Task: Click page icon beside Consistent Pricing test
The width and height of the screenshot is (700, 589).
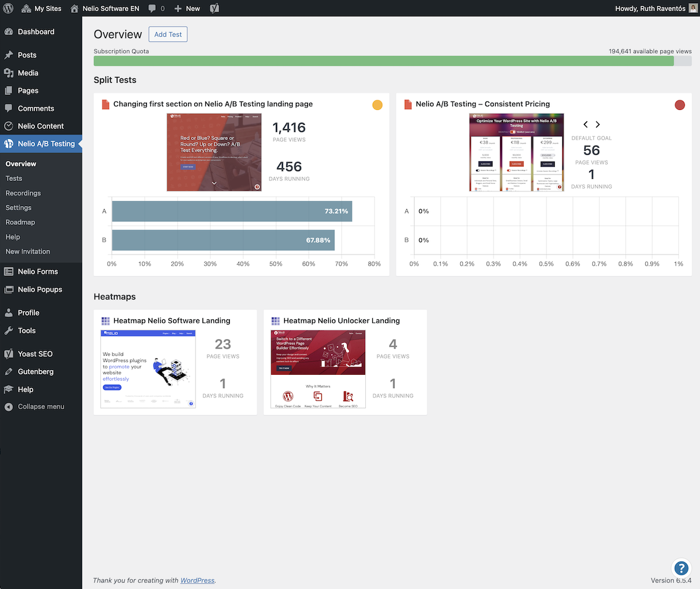Action: click(x=408, y=104)
